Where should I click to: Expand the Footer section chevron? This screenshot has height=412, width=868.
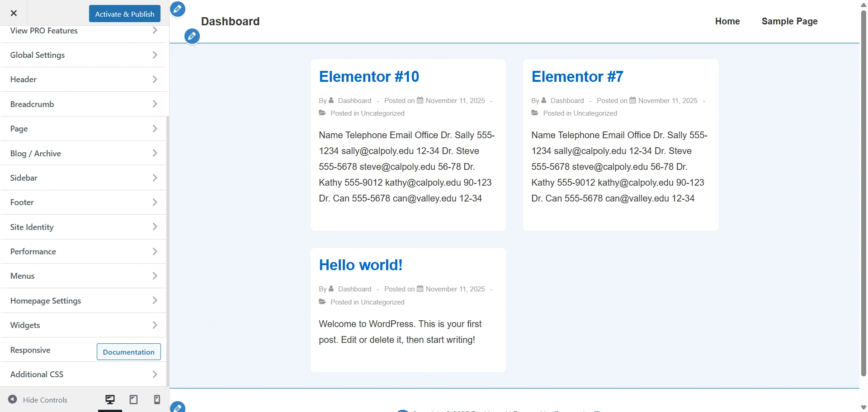click(155, 202)
